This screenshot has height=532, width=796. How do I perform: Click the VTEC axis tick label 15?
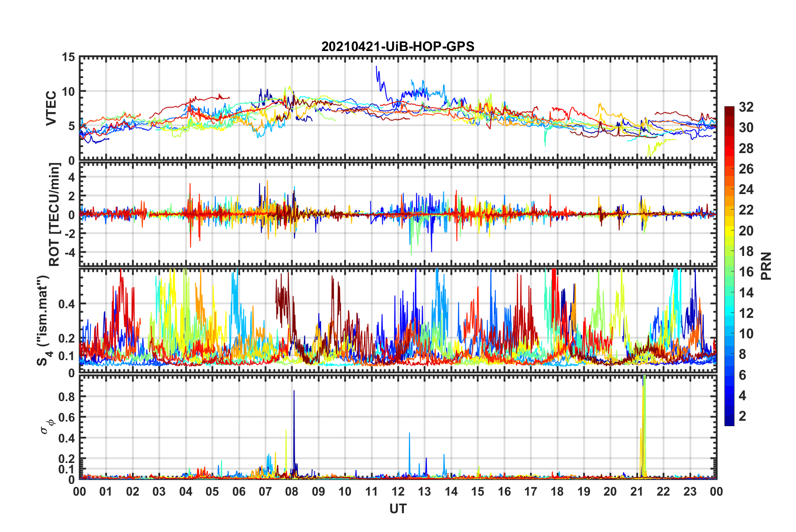68,57
